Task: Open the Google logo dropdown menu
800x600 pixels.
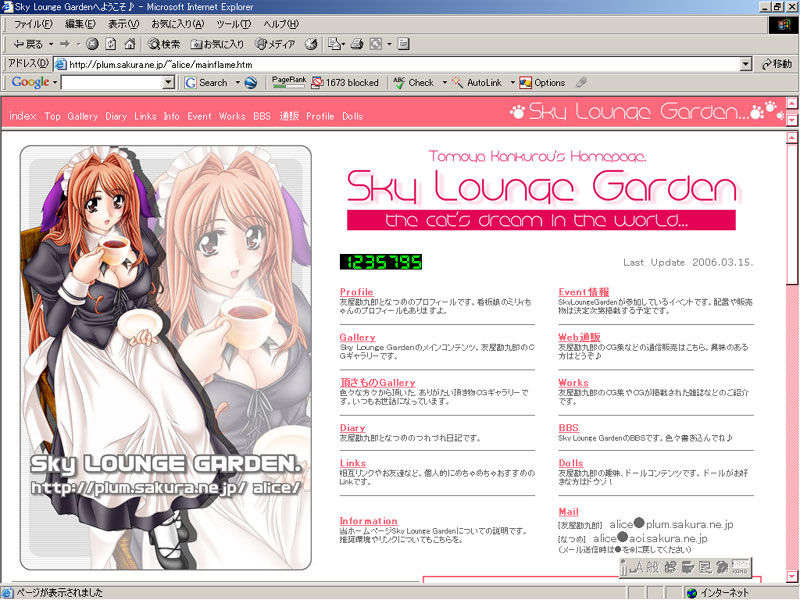Action: (x=55, y=83)
